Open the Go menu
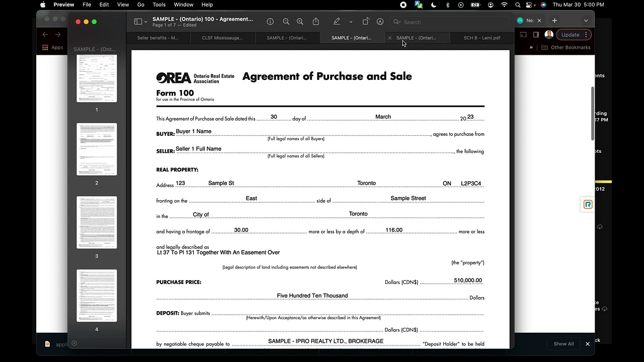Viewport: 644px width, 362px height. [141, 5]
